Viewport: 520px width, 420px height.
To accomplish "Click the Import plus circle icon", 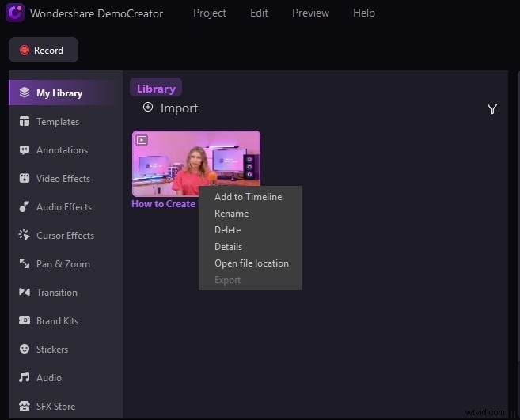I will coord(148,107).
